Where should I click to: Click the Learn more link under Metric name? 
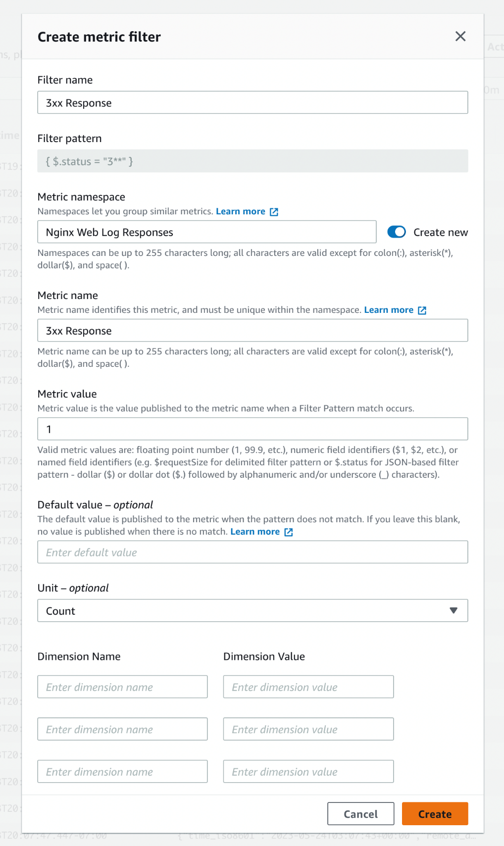389,310
